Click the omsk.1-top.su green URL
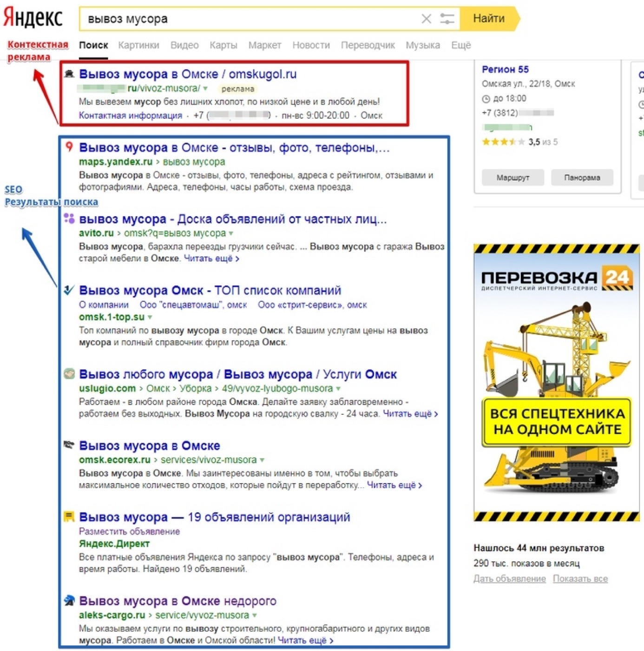This screenshot has height=651, width=644. pos(112,317)
